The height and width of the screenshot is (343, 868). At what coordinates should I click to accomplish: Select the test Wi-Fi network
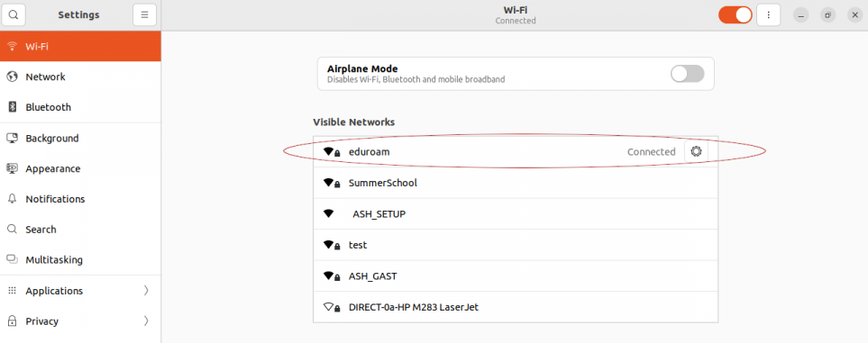(x=516, y=245)
